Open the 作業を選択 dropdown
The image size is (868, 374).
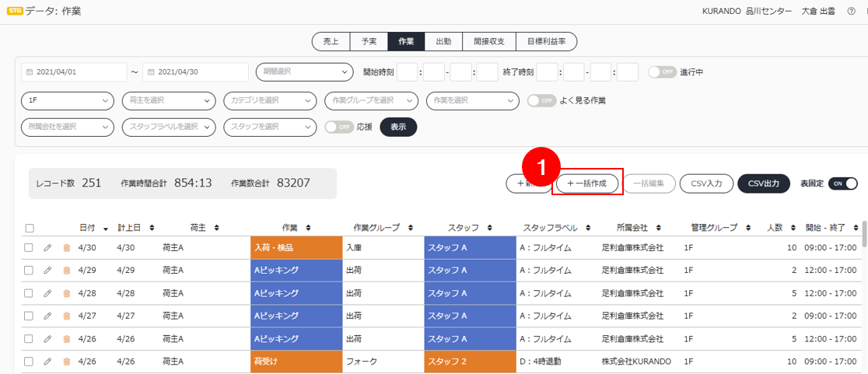[473, 101]
